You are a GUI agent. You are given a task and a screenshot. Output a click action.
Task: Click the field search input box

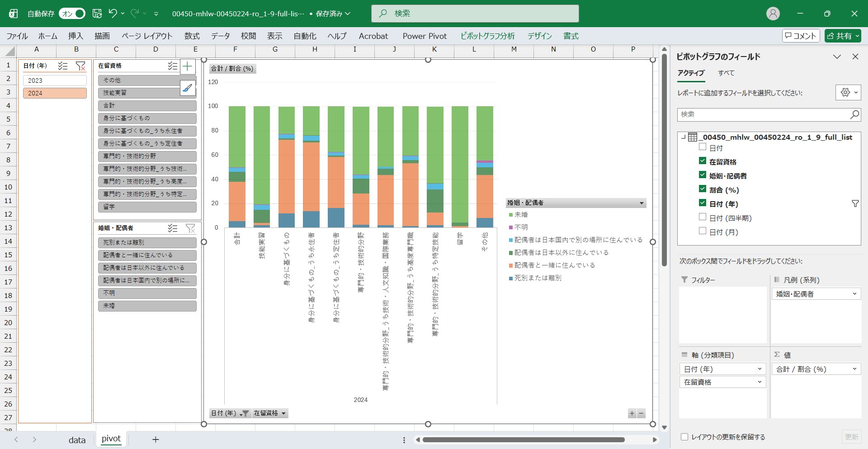click(x=764, y=115)
